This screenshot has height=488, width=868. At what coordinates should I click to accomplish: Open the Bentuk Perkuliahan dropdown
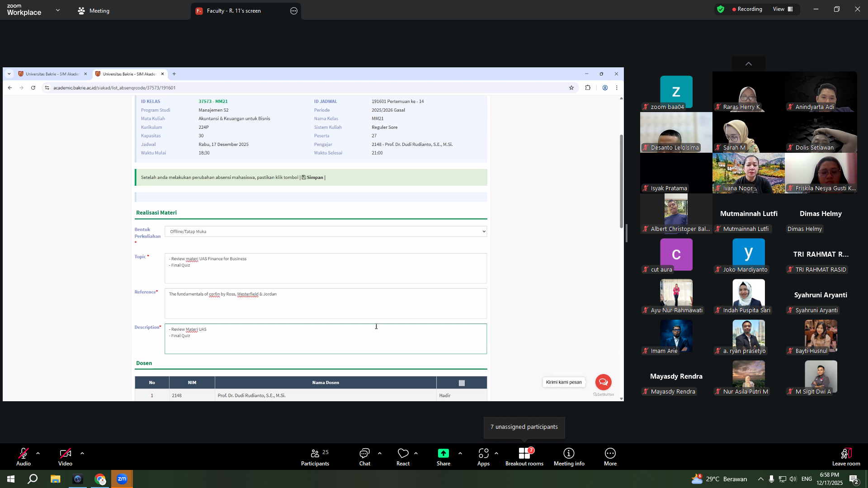[325, 231]
